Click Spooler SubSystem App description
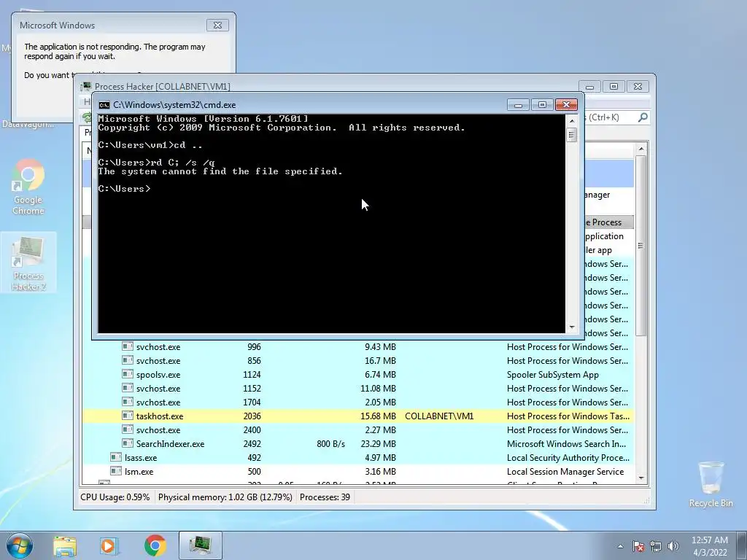 pos(553,375)
